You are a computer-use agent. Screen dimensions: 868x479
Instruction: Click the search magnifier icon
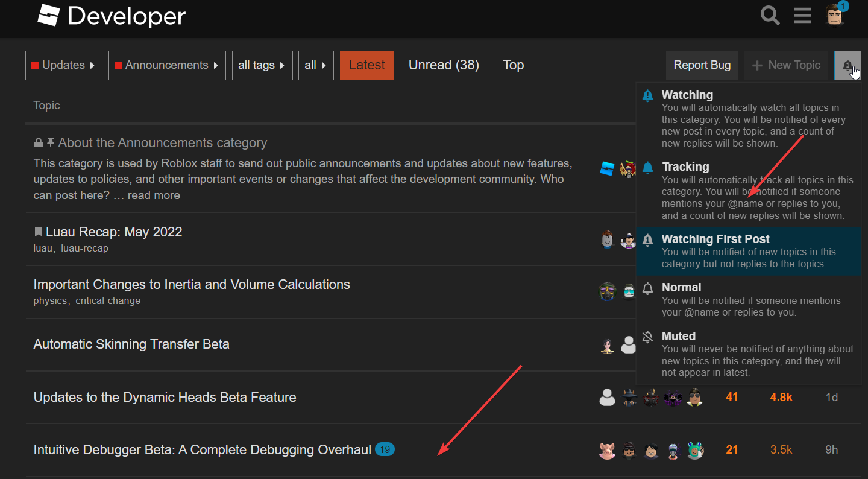(770, 15)
